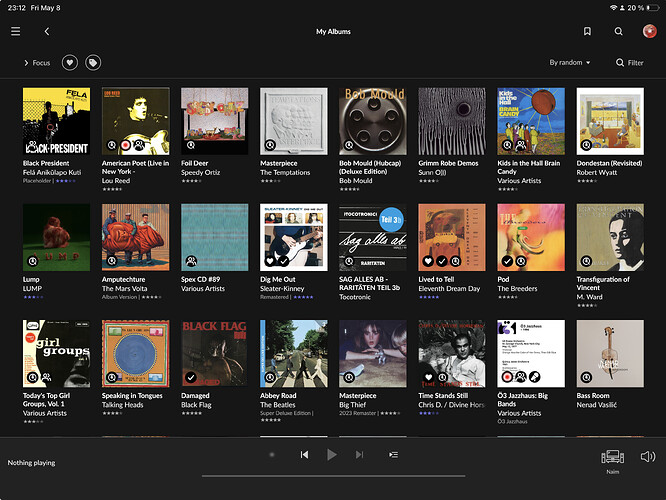This screenshot has width=666, height=500.
Task: Go back with the left arrow
Action: (x=47, y=31)
